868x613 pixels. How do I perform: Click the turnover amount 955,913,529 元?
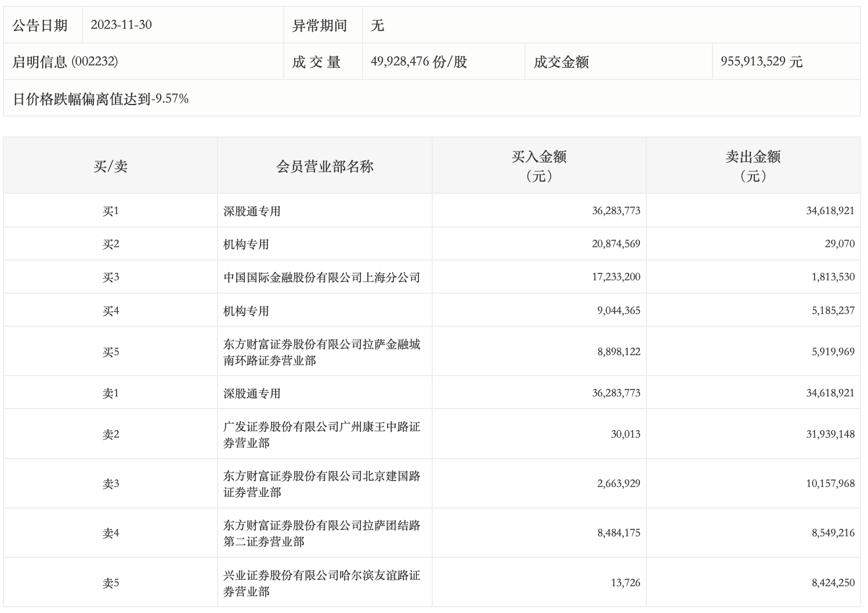(761, 62)
